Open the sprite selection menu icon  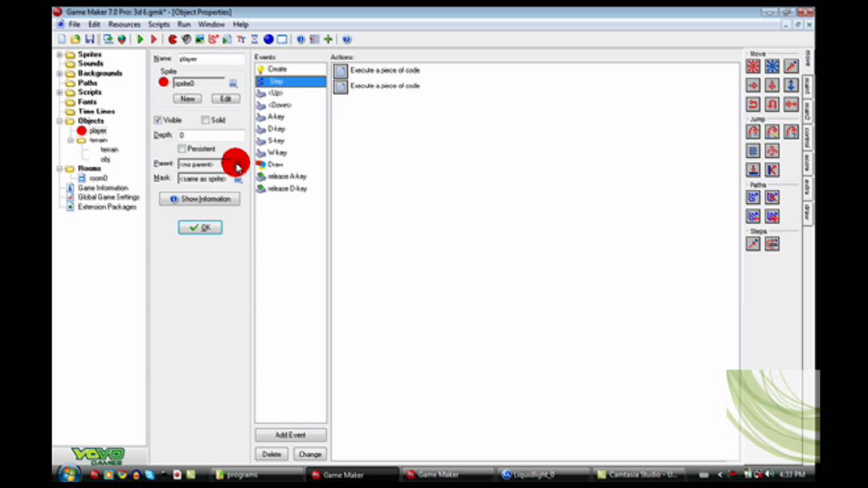(233, 83)
